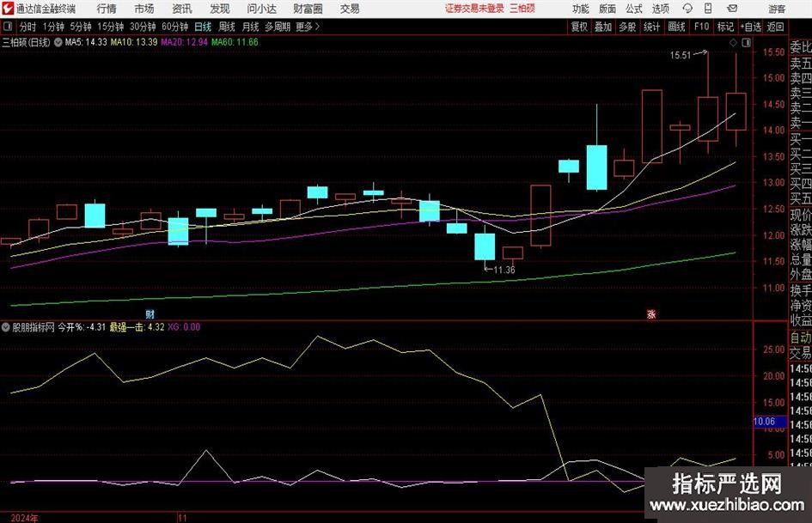This screenshot has width=812, height=523.
Task: Open the 财富圈 menu
Action: coord(308,9)
